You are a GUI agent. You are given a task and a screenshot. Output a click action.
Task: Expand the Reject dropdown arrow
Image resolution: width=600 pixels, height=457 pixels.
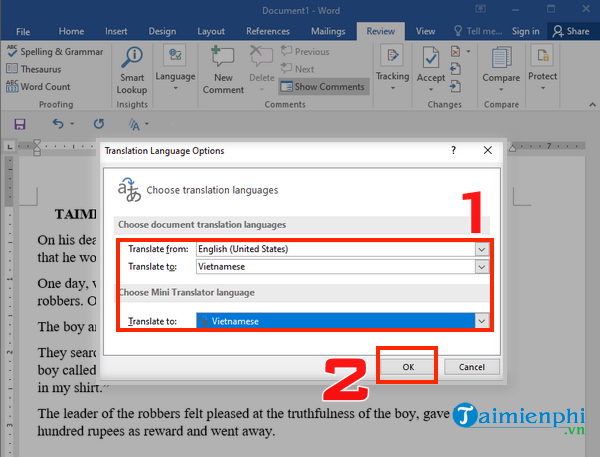(468, 51)
